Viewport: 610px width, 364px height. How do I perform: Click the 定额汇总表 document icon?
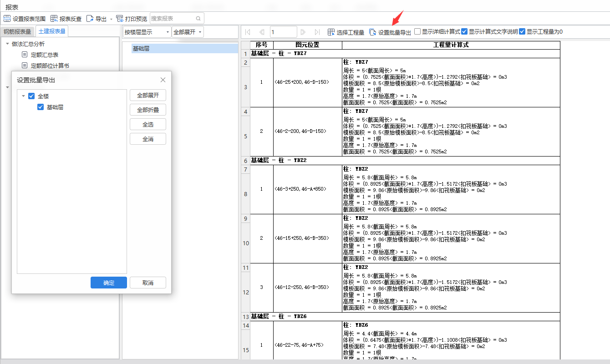[x=25, y=55]
